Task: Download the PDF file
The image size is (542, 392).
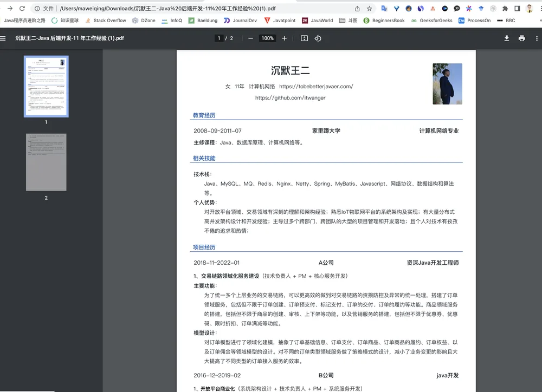Action: click(506, 38)
